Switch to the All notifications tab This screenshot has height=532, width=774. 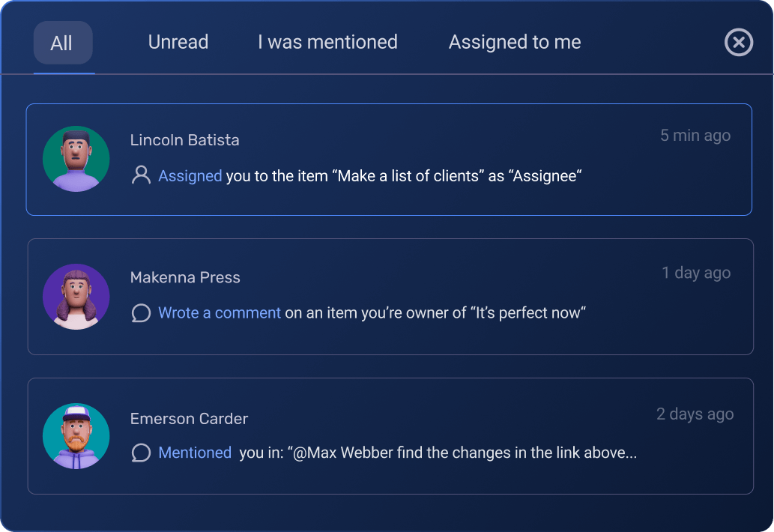(63, 42)
